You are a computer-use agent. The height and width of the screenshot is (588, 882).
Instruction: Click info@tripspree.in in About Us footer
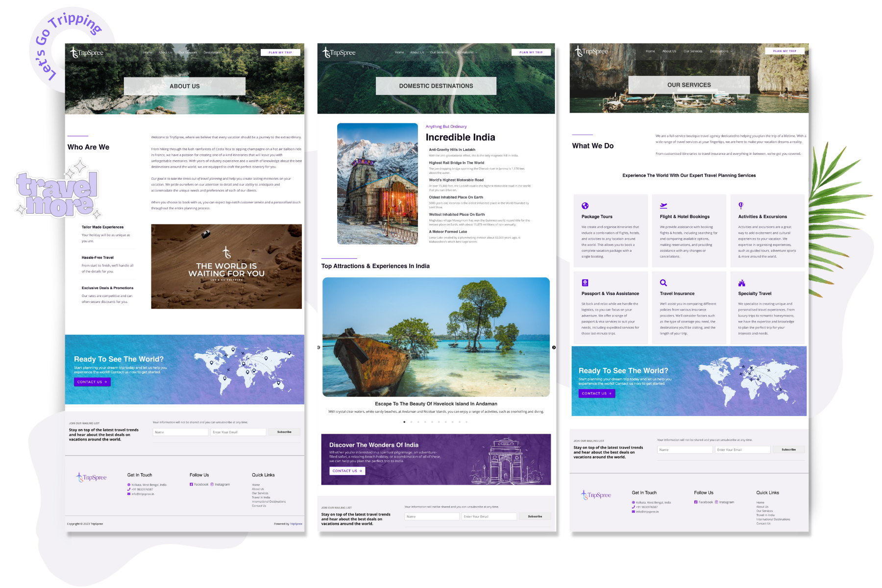[x=143, y=494]
